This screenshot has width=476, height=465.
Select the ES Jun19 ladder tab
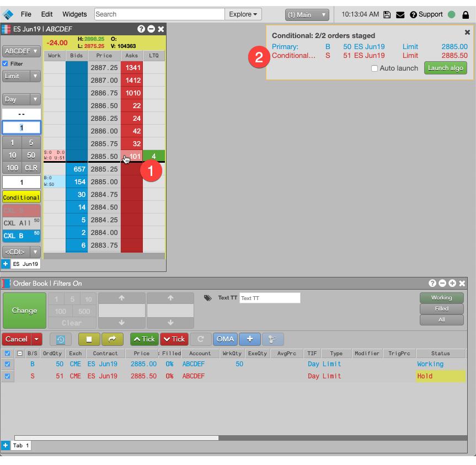[x=25, y=264]
